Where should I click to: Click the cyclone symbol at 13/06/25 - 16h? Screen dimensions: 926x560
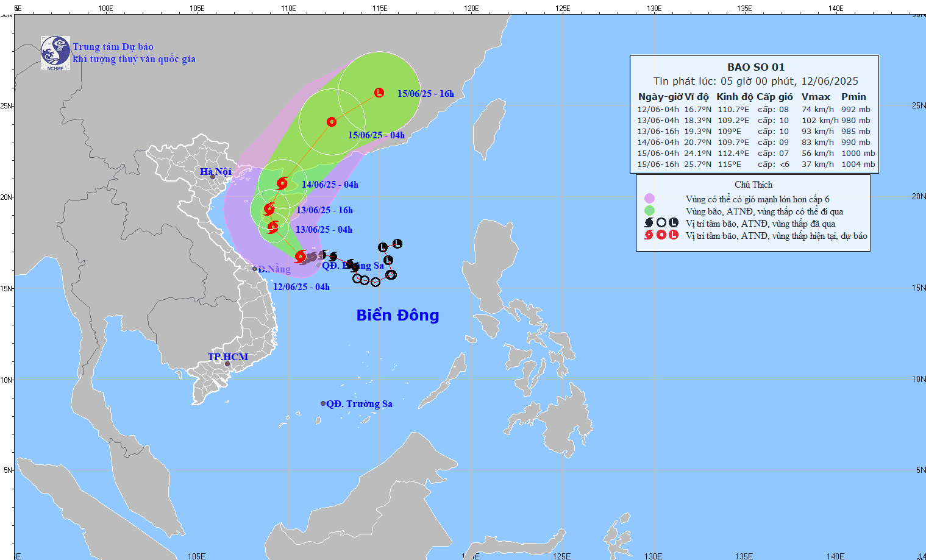(269, 209)
